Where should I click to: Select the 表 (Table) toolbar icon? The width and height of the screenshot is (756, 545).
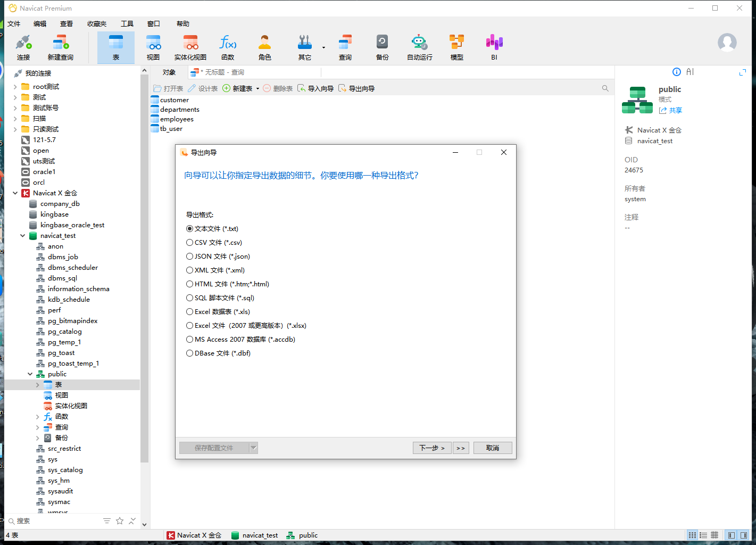116,47
